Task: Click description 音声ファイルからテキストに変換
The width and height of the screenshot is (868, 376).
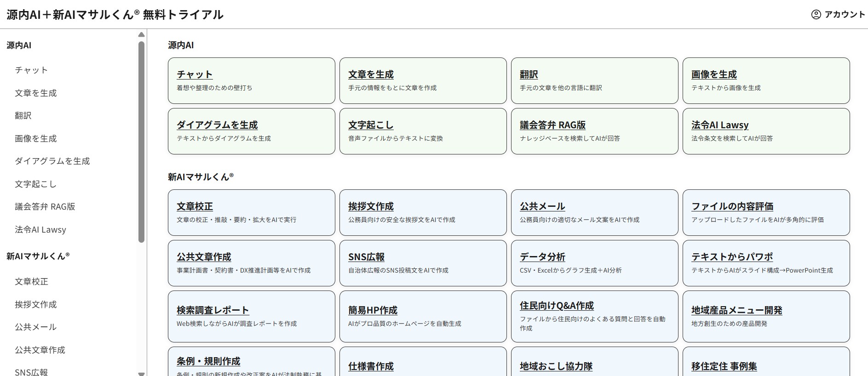Action: click(x=396, y=138)
